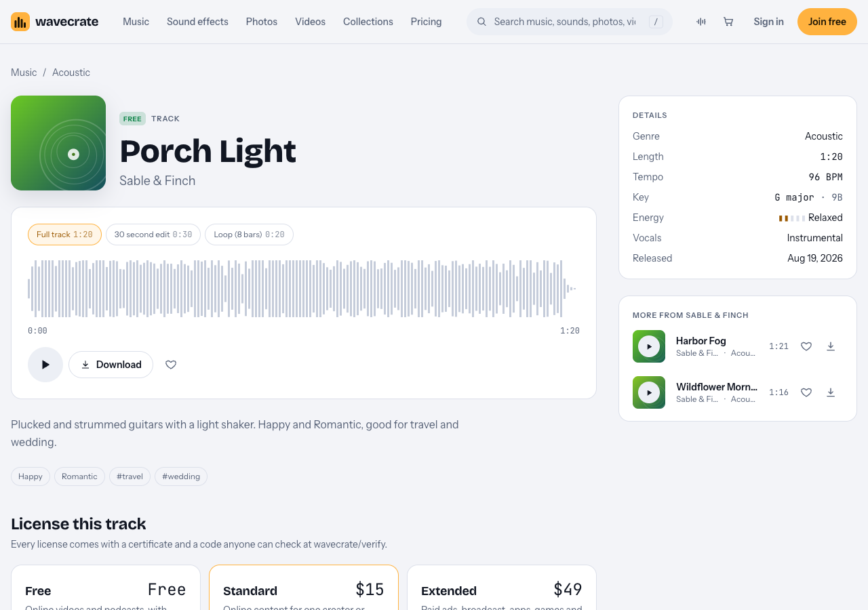Go to Videos section
The image size is (868, 610).
tap(310, 22)
